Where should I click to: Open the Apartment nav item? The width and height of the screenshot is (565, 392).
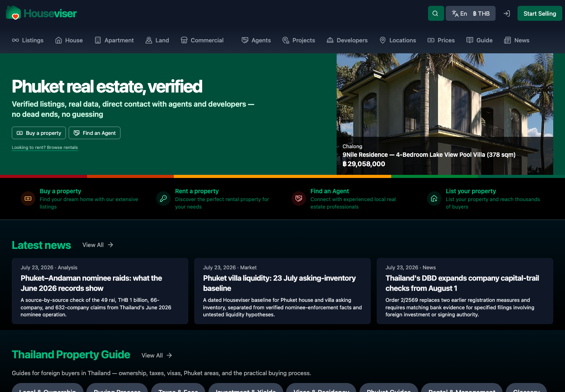click(114, 40)
